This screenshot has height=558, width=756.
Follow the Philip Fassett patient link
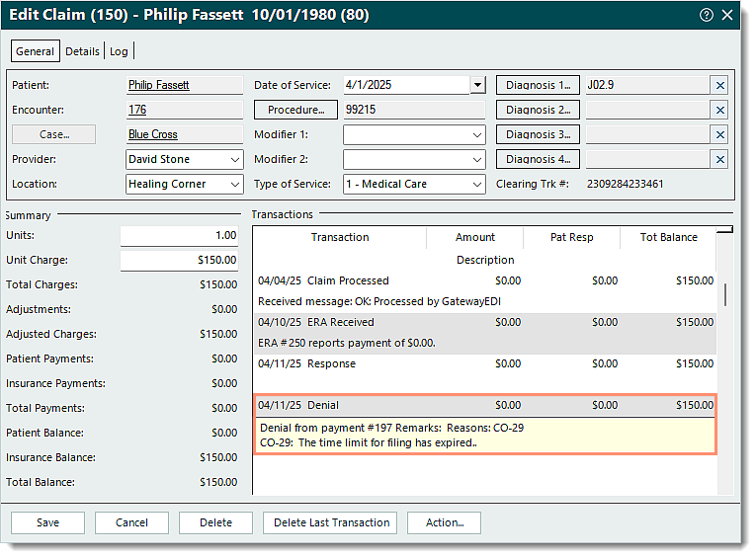pyautogui.click(x=159, y=85)
